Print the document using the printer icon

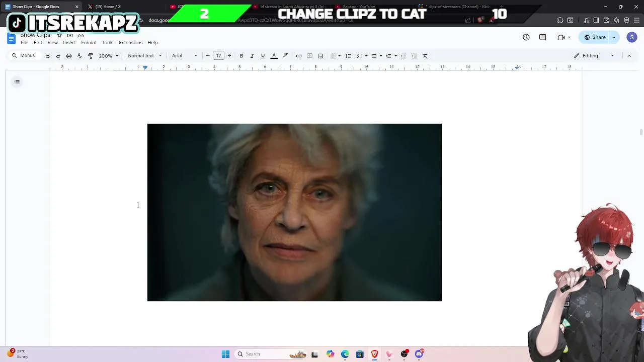coord(69,56)
